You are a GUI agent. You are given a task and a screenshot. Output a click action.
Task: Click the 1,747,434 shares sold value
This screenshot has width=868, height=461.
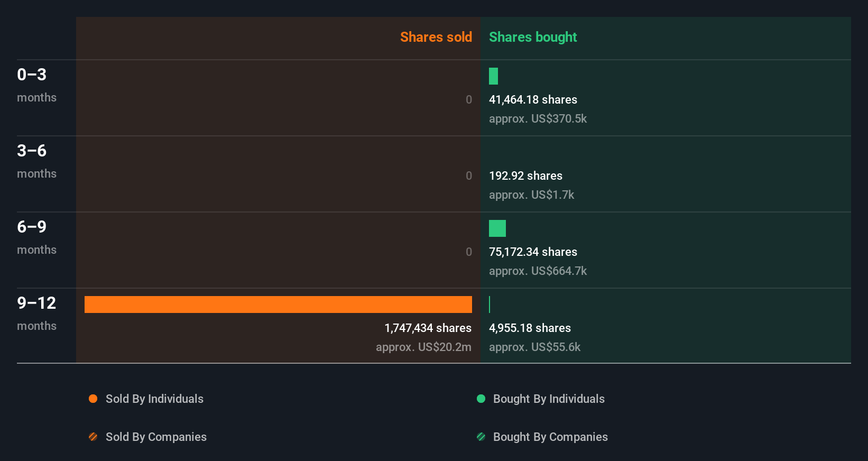[428, 328]
